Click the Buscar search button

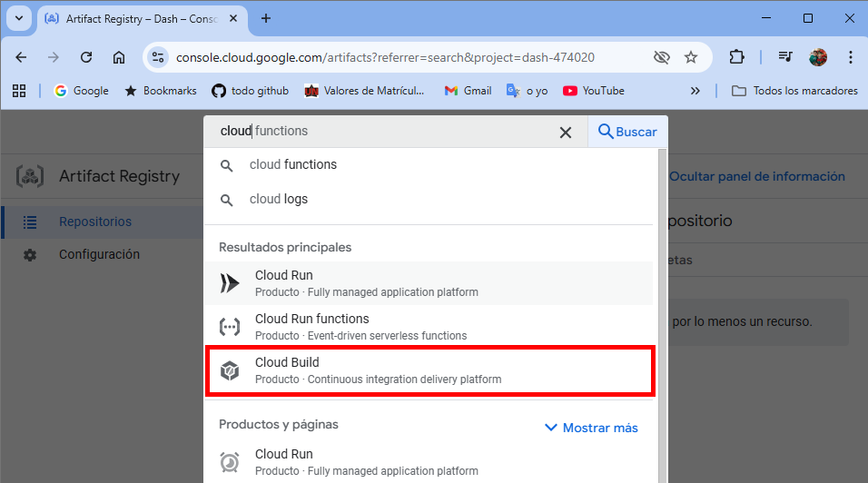[x=627, y=132]
